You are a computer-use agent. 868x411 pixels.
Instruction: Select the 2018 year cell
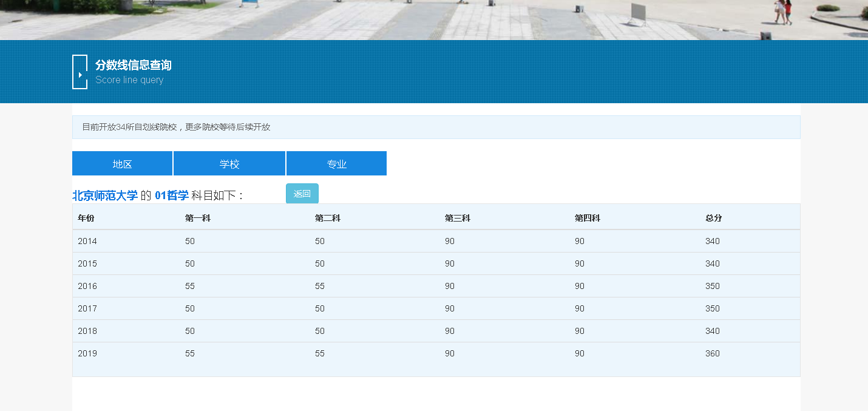coord(87,331)
